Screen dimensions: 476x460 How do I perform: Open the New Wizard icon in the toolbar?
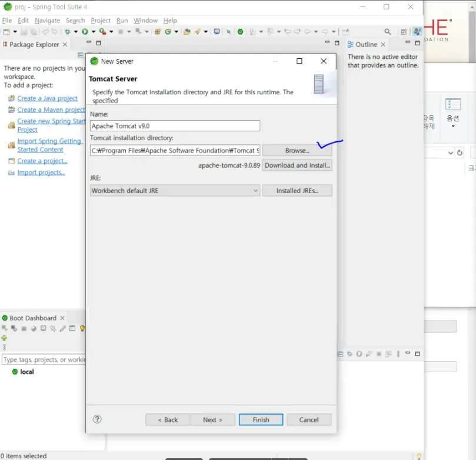point(6,31)
